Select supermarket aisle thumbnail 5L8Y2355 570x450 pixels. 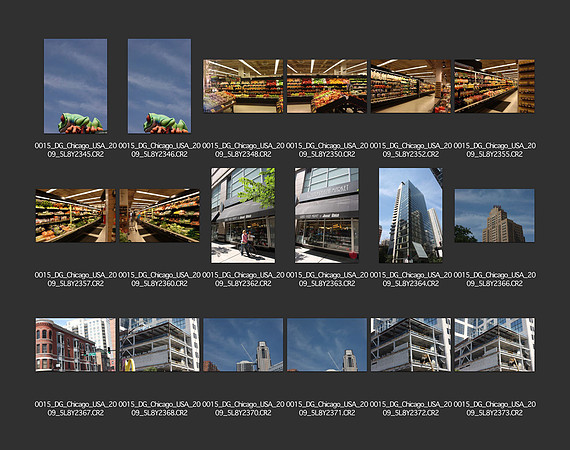pyautogui.click(x=494, y=86)
